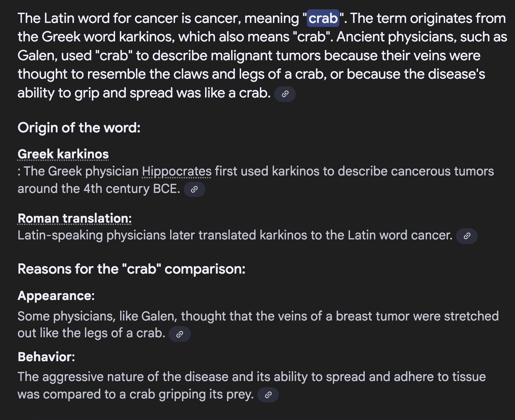Click citation icon after "gripping its prey."
The height and width of the screenshot is (420, 515).
pos(268,395)
